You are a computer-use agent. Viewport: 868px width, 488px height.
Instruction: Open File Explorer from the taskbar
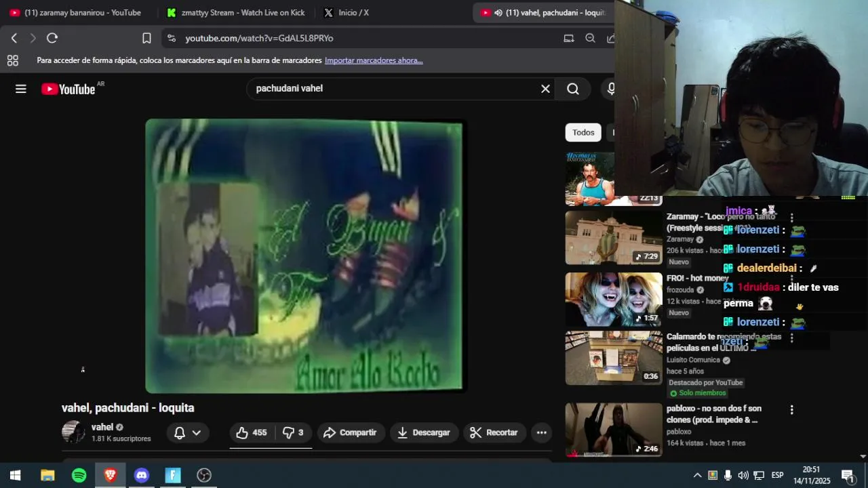pyautogui.click(x=47, y=475)
